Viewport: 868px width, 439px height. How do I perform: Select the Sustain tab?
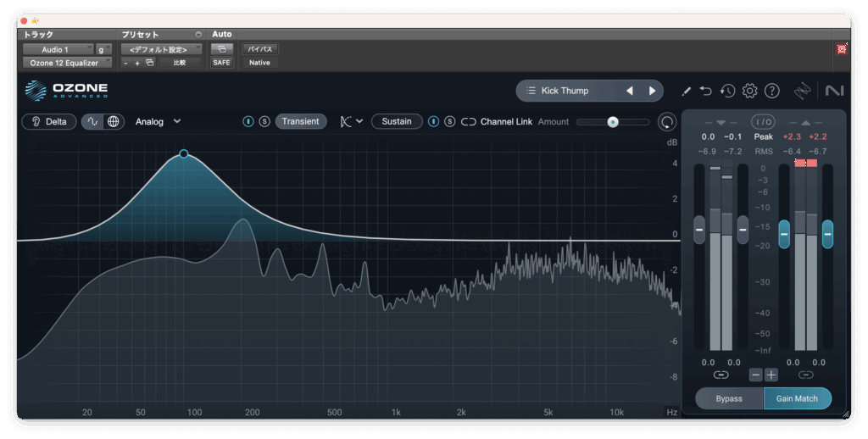[396, 121]
